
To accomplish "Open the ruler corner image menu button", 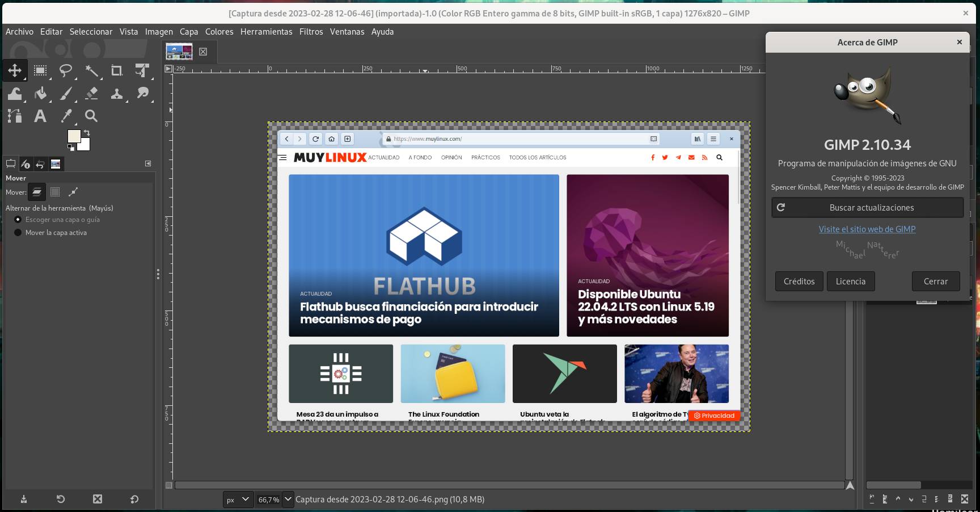I will pos(168,69).
